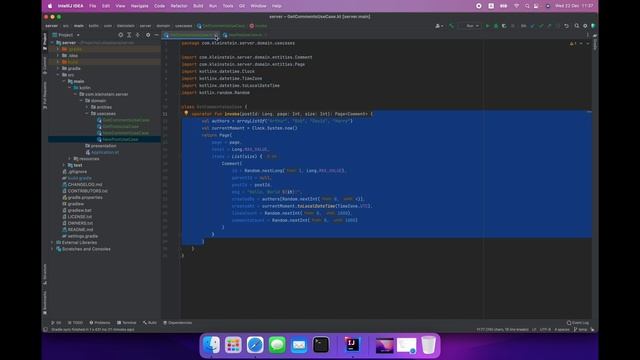Viewport: 640px width, 360px height.
Task: Collapse the src folder in tree
Action: click(58, 75)
